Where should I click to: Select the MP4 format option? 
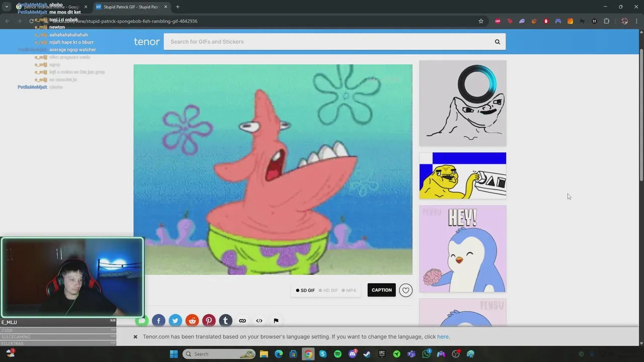coord(349,291)
